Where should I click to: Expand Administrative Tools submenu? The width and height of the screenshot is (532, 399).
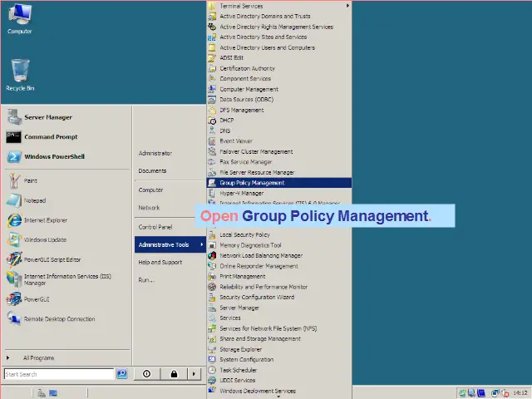pos(170,244)
